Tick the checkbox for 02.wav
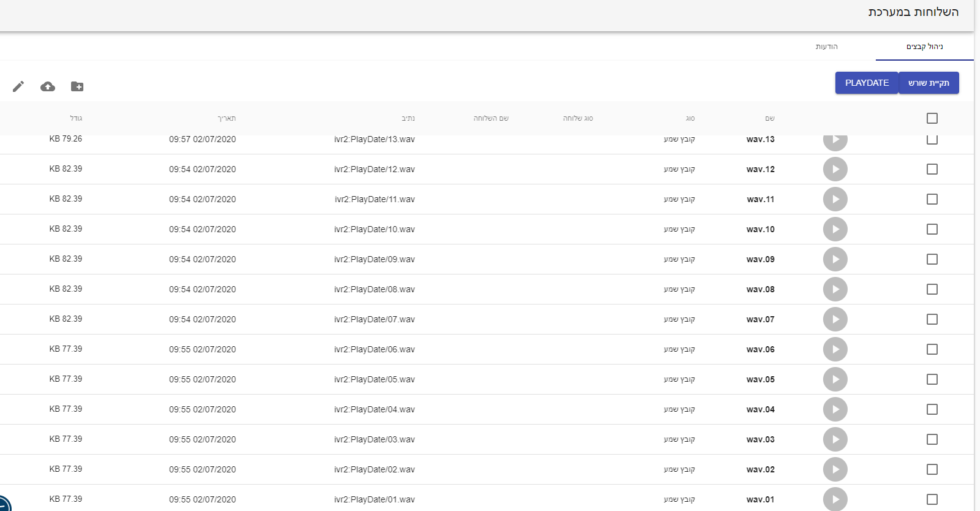 (x=932, y=469)
